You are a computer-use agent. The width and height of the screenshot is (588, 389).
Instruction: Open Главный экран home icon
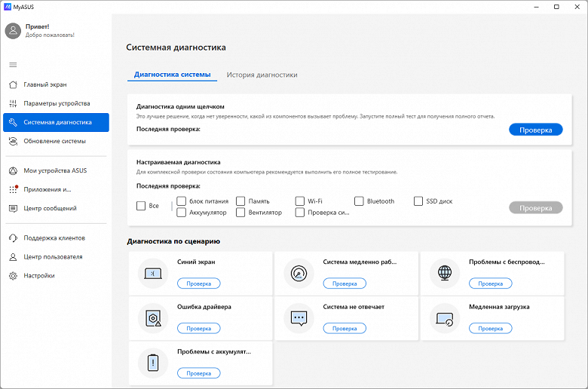click(13, 84)
